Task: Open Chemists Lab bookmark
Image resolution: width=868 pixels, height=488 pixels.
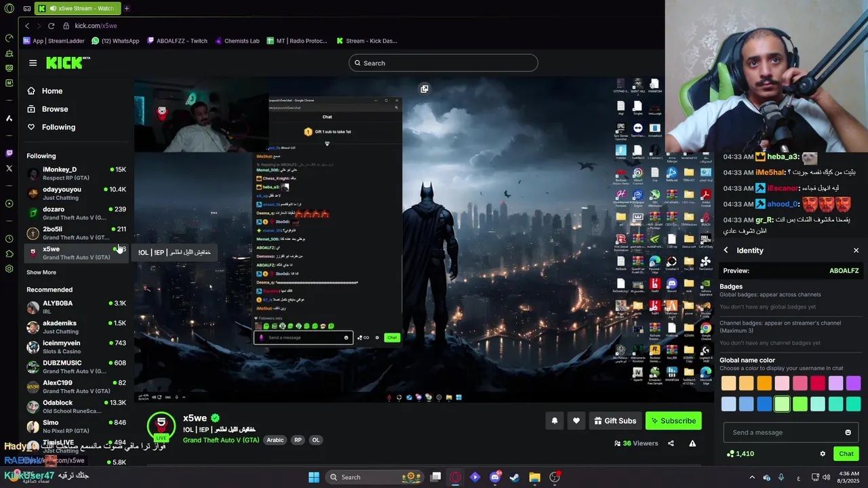Action: (237, 41)
